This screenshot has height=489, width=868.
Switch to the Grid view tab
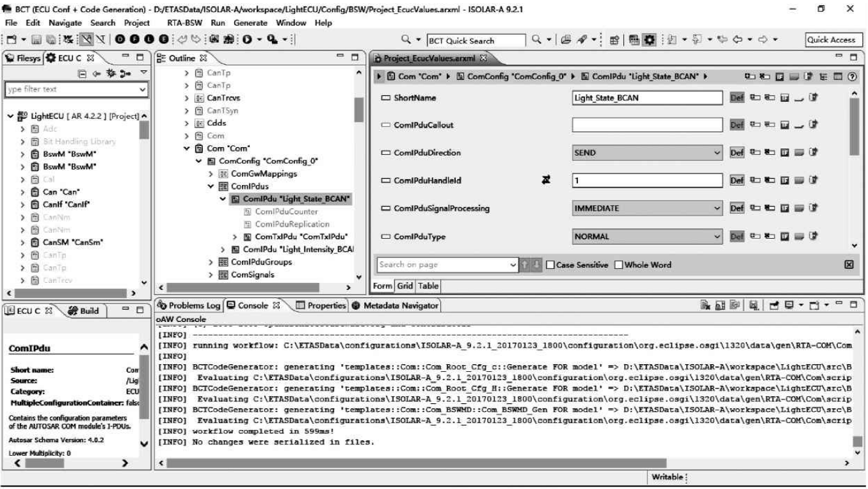[x=406, y=286]
